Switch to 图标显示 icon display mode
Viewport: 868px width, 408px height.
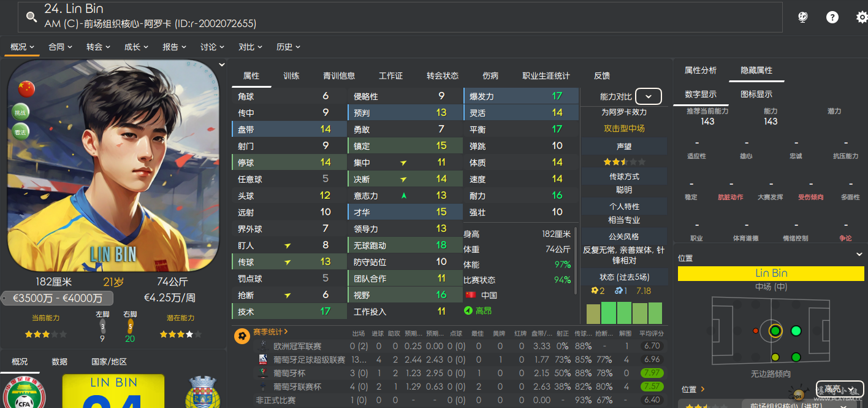tap(756, 94)
